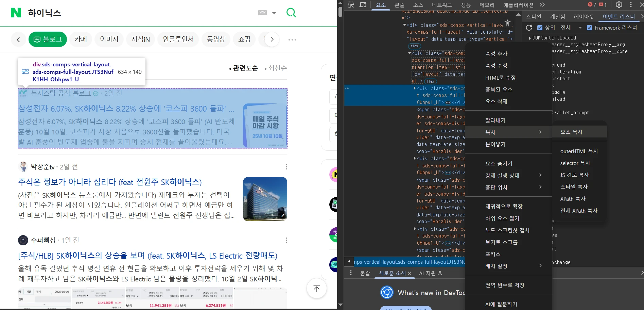Expand the DOMContentLoaded event entry
The width and height of the screenshot is (644, 310).
530,38
